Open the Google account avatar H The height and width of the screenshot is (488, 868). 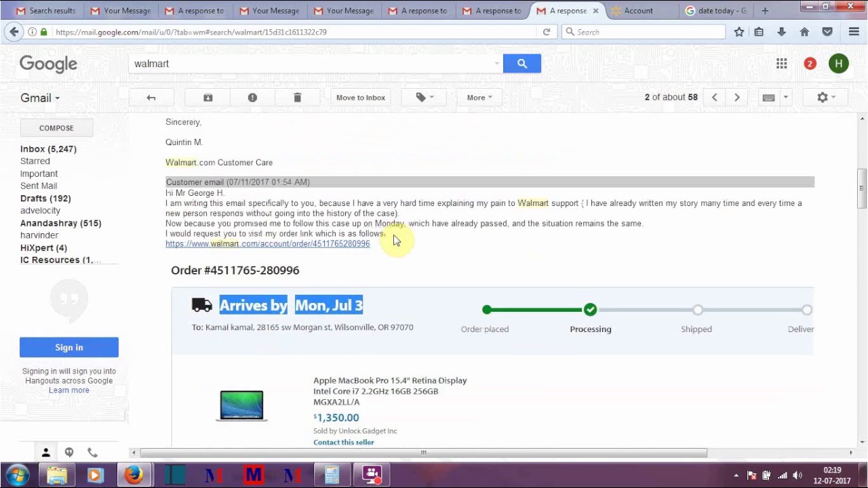point(839,64)
